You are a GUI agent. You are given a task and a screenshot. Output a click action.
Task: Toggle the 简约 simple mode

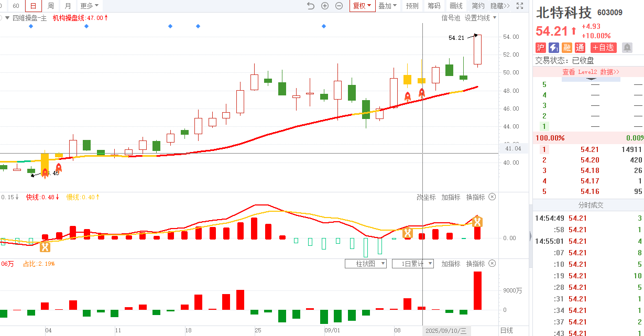pyautogui.click(x=478, y=6)
